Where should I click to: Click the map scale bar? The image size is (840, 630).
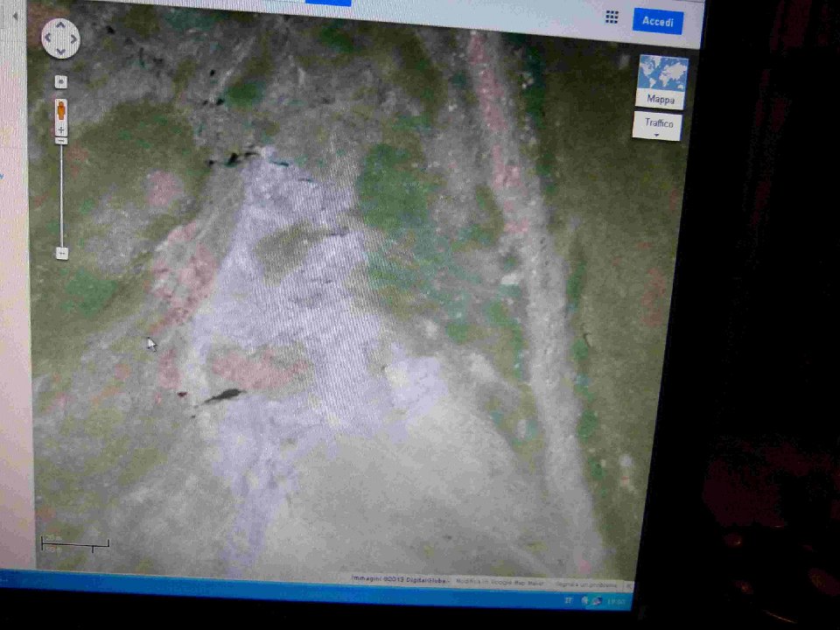click(75, 543)
